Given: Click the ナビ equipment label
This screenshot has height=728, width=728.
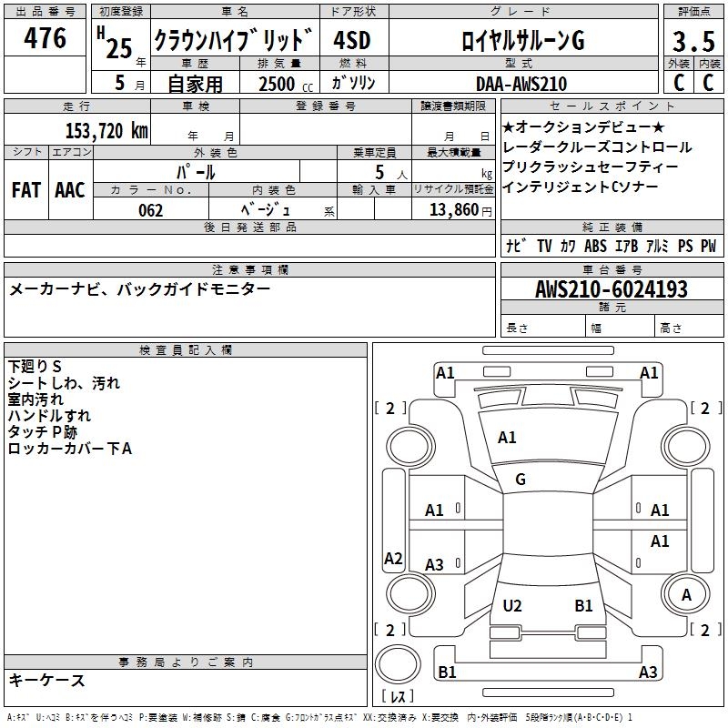Looking at the screenshot, I should (516, 246).
